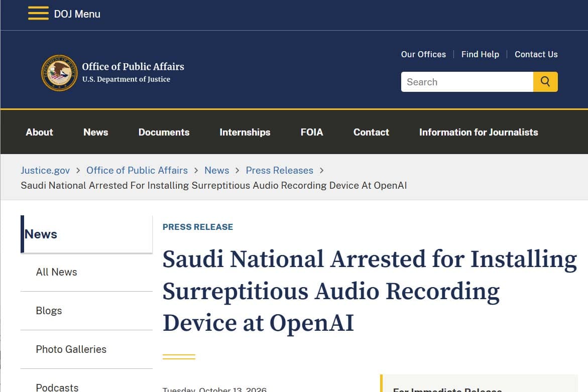Click the Department of Justice seal logo
The width and height of the screenshot is (588, 392).
point(59,73)
